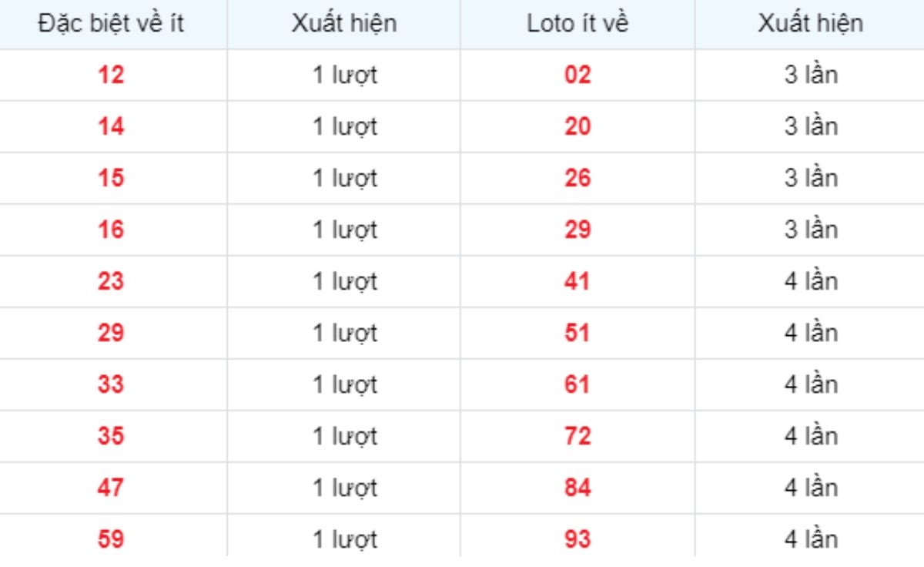Select number 35 in special column
924x567 pixels.
tap(111, 437)
